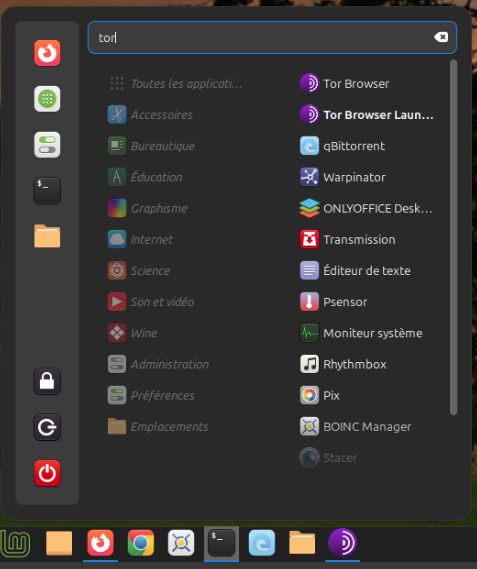Launch terminal from the favorites sidebar
Image resolution: width=477 pixels, height=569 pixels.
[47, 191]
